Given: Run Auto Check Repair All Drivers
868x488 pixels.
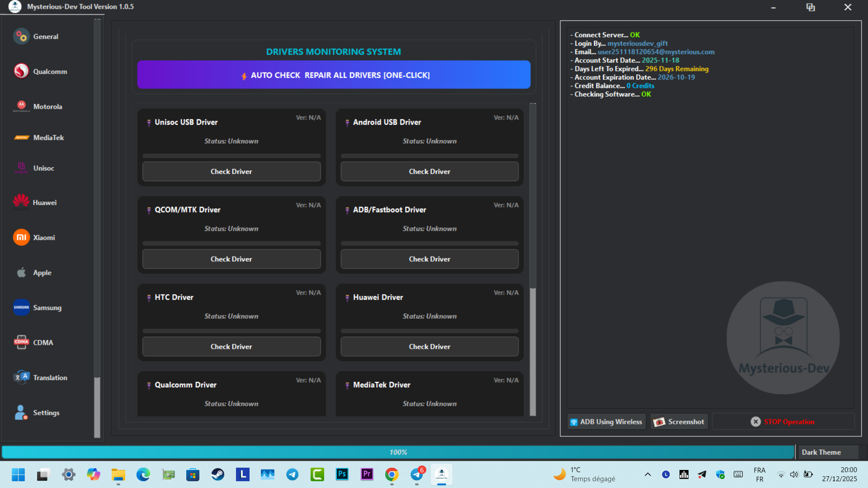Looking at the screenshot, I should 334,75.
